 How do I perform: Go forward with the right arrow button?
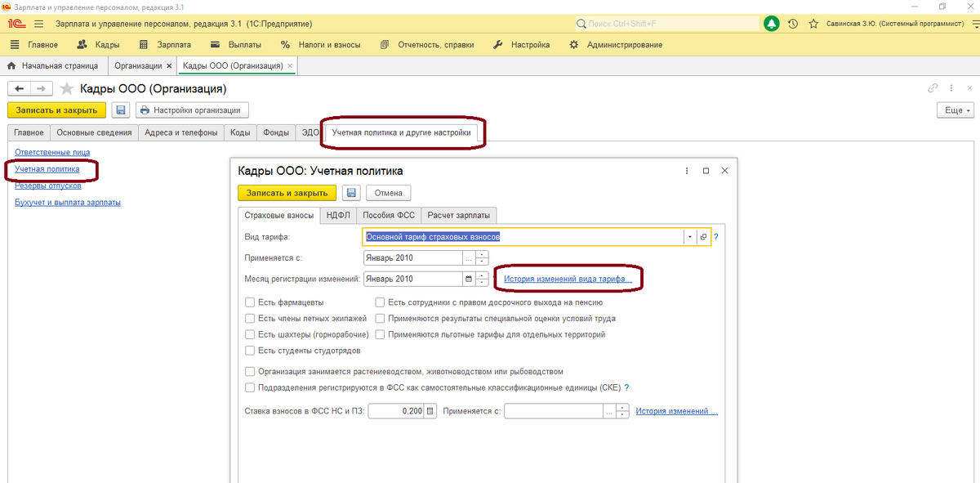[x=42, y=88]
